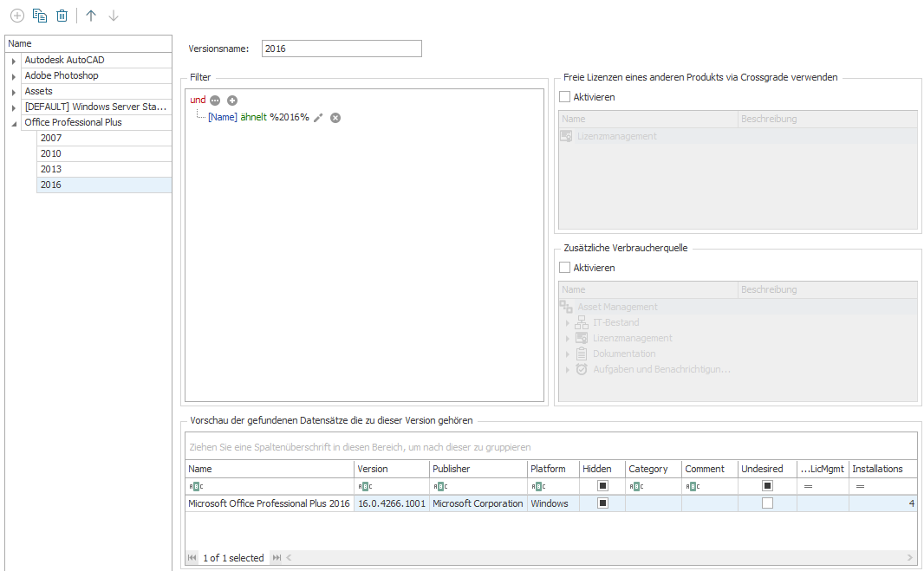This screenshot has height=571, width=924.
Task: Click the Installations column equals filter icon
Action: coord(861,487)
